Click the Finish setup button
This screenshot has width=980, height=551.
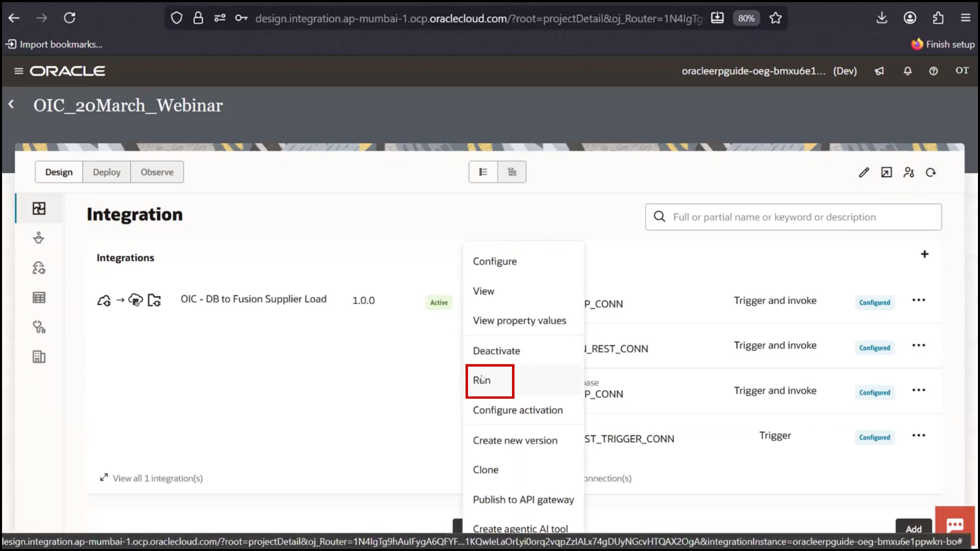coord(943,44)
